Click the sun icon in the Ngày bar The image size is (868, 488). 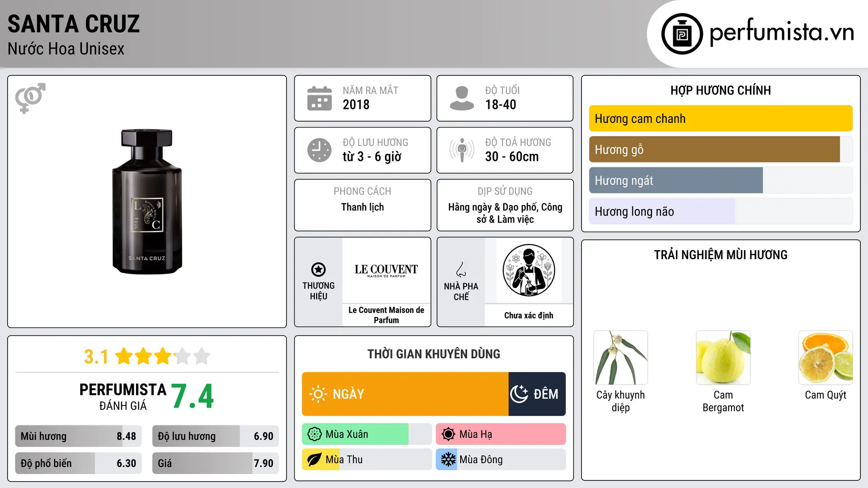(318, 394)
